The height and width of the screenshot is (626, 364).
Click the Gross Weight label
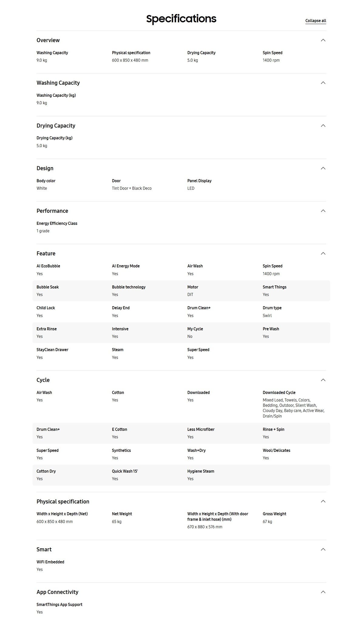point(274,514)
